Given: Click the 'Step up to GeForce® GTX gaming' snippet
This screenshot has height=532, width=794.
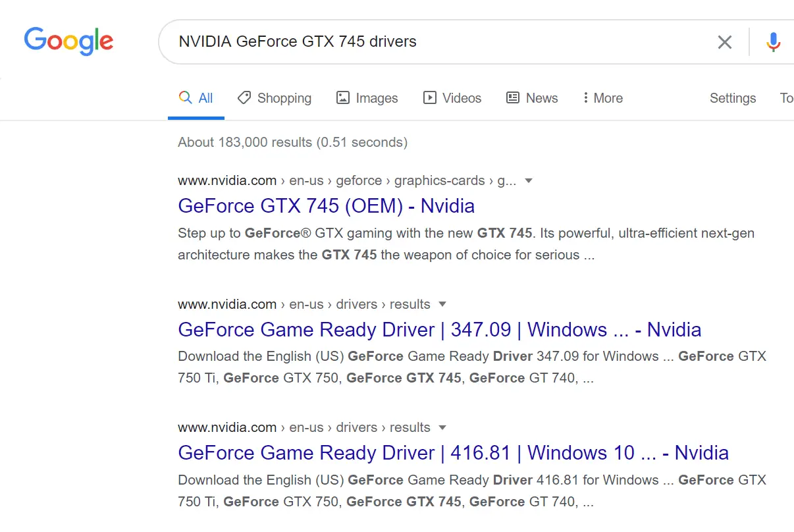Looking at the screenshot, I should 466,244.
